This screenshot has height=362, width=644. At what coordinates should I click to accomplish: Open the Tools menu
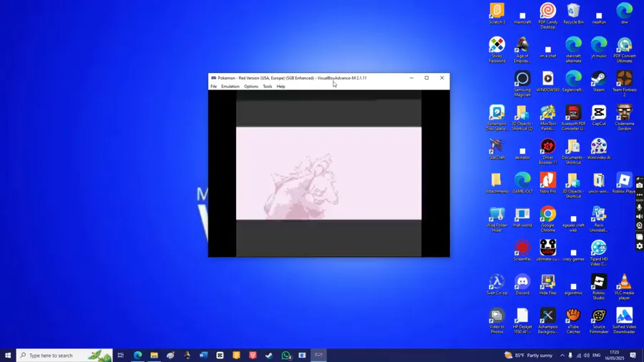pyautogui.click(x=268, y=87)
